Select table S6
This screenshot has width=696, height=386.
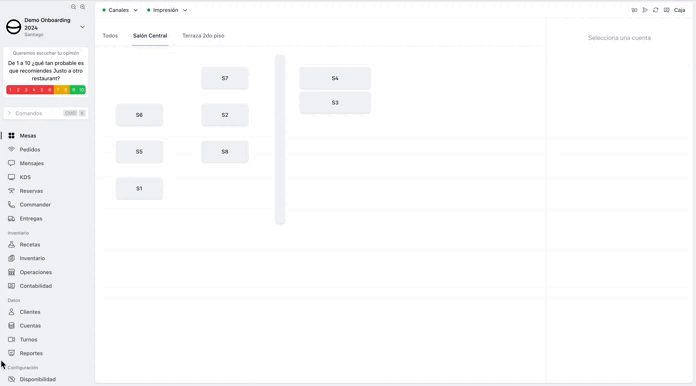coord(139,115)
